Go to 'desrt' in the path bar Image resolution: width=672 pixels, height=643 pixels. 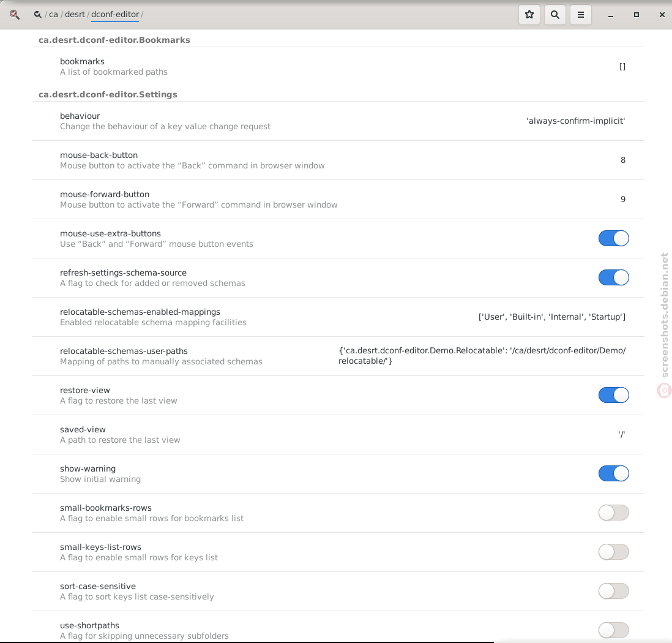point(75,14)
